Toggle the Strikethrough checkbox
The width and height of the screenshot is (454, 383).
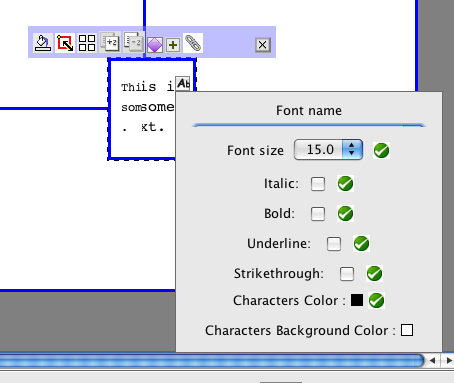347,274
